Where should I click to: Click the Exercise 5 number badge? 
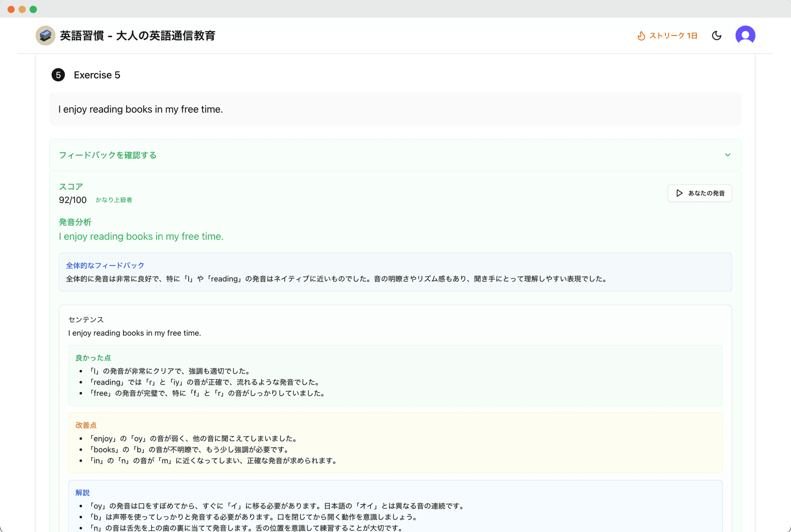point(58,75)
